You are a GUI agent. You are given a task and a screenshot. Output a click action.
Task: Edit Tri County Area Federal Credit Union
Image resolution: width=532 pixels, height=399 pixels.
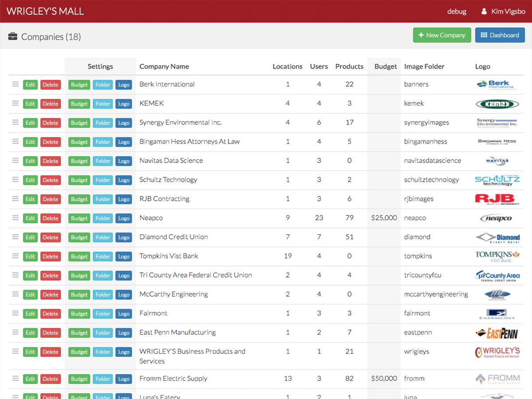(x=30, y=275)
